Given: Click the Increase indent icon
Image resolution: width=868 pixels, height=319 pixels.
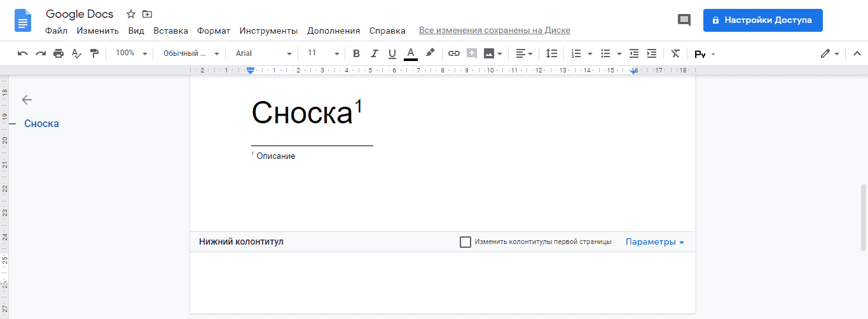Looking at the screenshot, I should (x=651, y=53).
